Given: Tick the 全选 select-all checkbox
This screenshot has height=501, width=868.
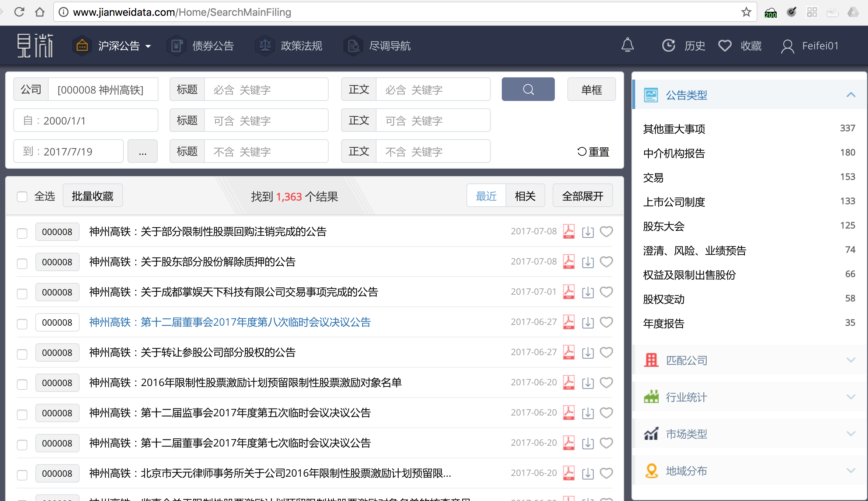Looking at the screenshot, I should pyautogui.click(x=22, y=196).
